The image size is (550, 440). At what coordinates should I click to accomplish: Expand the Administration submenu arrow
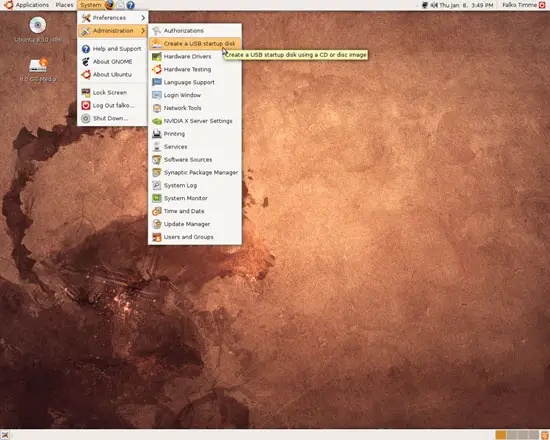143,31
